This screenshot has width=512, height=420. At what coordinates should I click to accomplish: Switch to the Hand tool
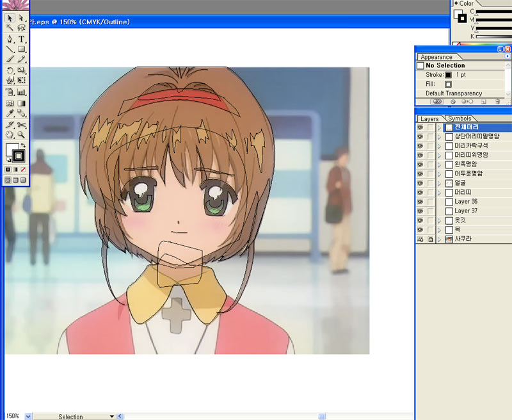pyautogui.click(x=10, y=135)
